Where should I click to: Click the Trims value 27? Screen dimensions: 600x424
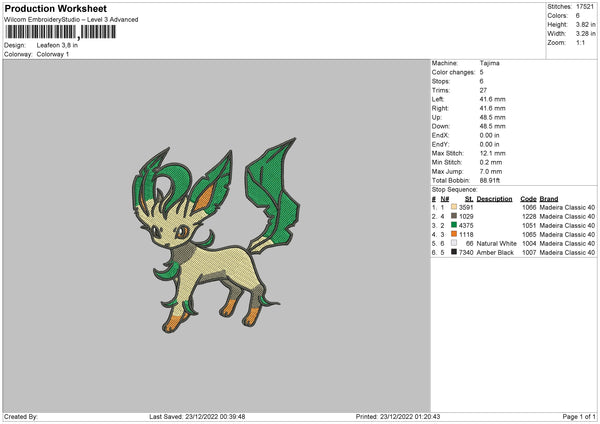pyautogui.click(x=483, y=90)
